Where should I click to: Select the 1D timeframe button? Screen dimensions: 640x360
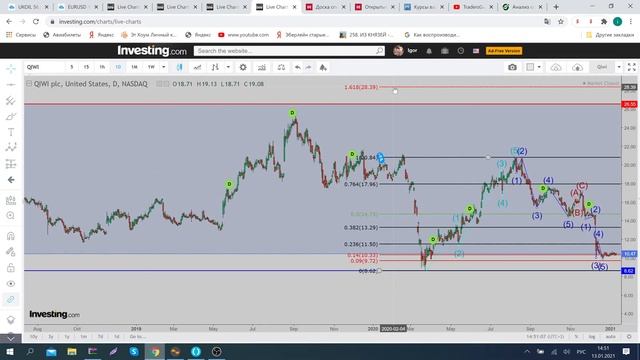tap(118, 67)
